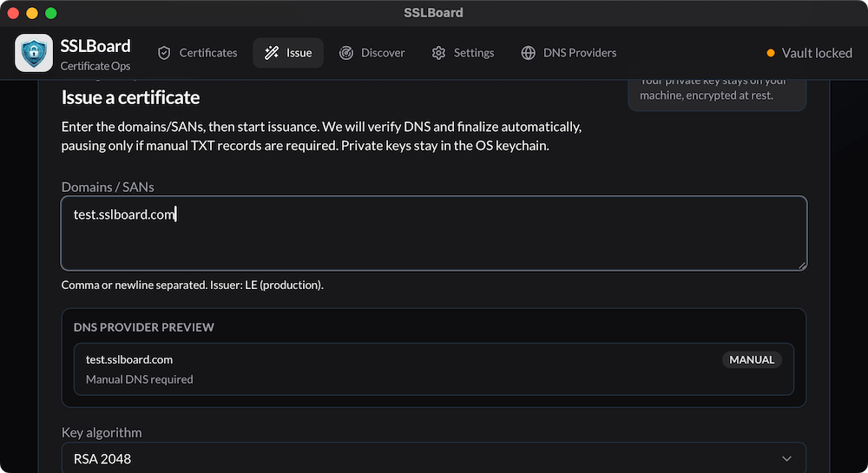868x473 pixels.
Task: Click the 'Certificate Ops' subtitle
Action: pyautogui.click(x=95, y=66)
